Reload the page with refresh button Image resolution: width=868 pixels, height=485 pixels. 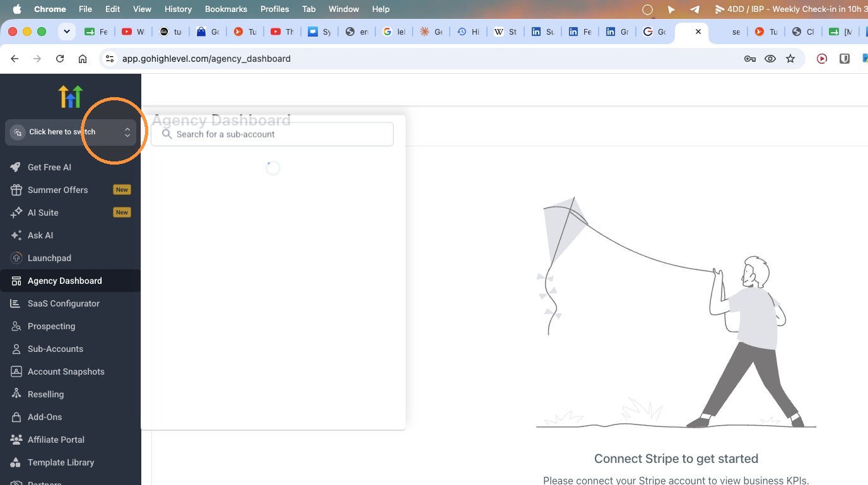point(60,59)
